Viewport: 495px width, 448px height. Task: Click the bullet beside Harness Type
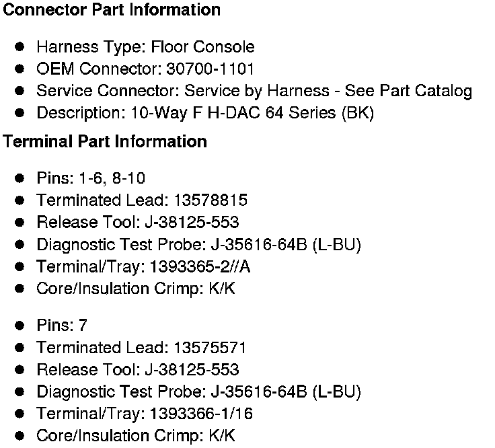[20, 47]
